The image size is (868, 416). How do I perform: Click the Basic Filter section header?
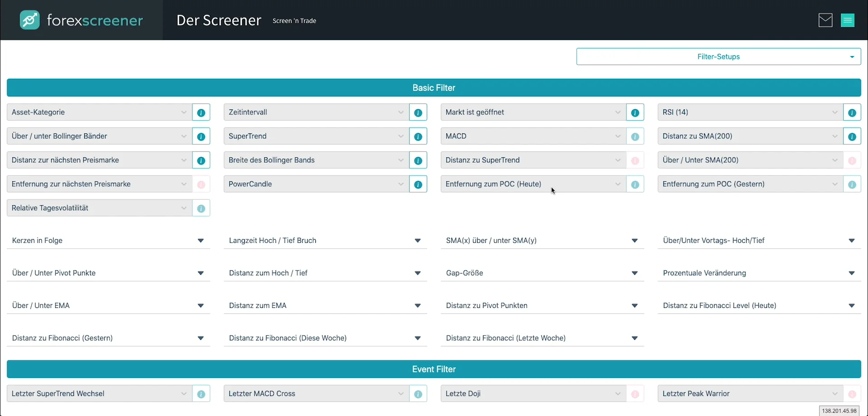coord(434,88)
